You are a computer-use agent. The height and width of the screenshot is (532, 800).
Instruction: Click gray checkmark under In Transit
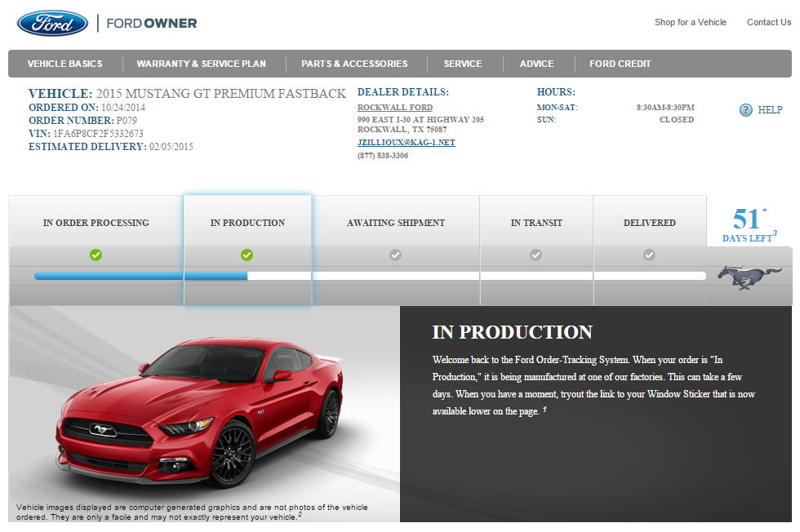pyautogui.click(x=536, y=255)
